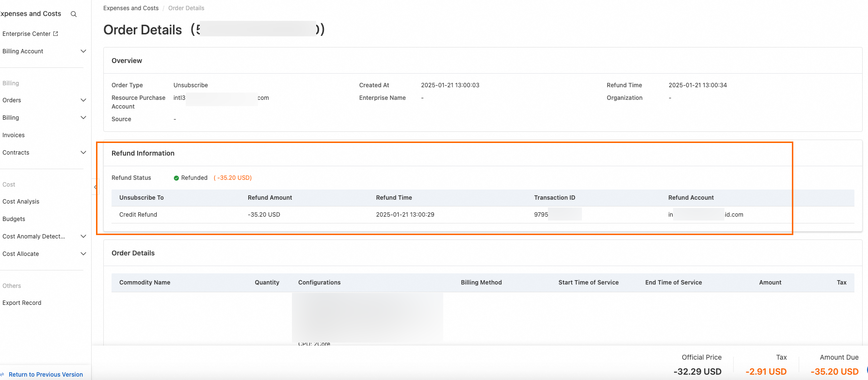Click the Order Details breadcrumb
Screen dimensions: 868x380
pyautogui.click(x=186, y=8)
